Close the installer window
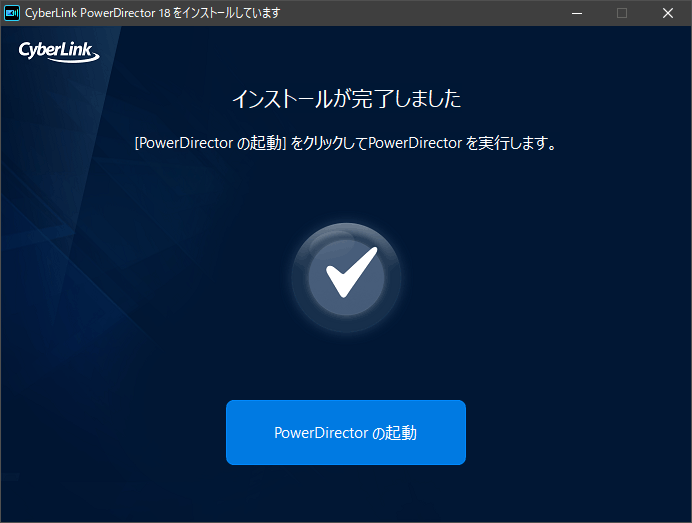The image size is (692, 523). pos(668,13)
